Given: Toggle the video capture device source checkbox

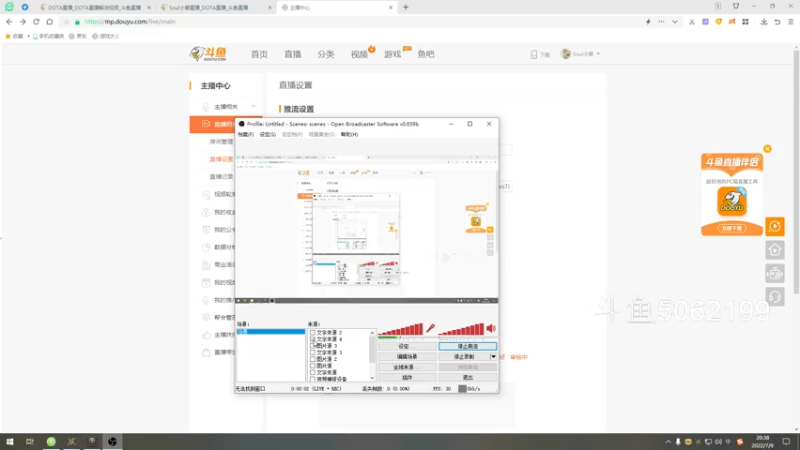Looking at the screenshot, I should tap(313, 379).
